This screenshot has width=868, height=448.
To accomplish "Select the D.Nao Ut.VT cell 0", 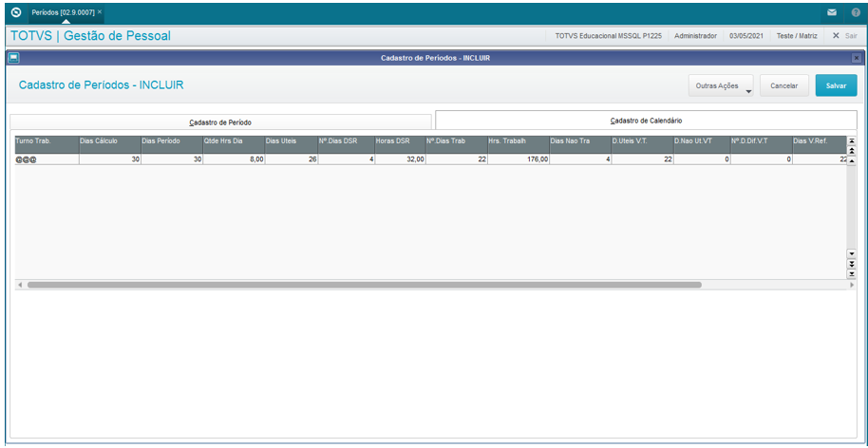I will [702, 159].
